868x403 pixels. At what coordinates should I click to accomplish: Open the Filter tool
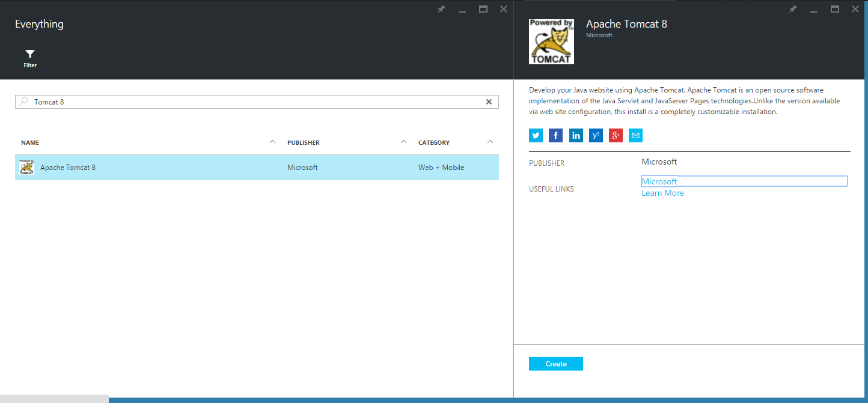click(30, 58)
